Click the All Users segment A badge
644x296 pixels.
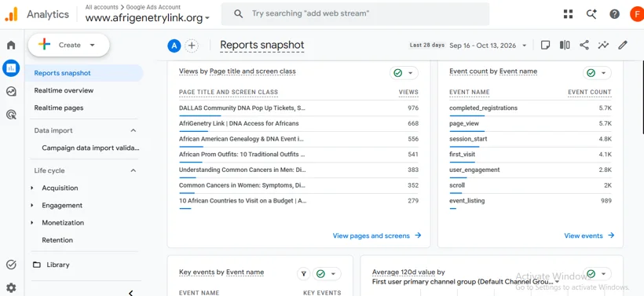click(x=174, y=46)
